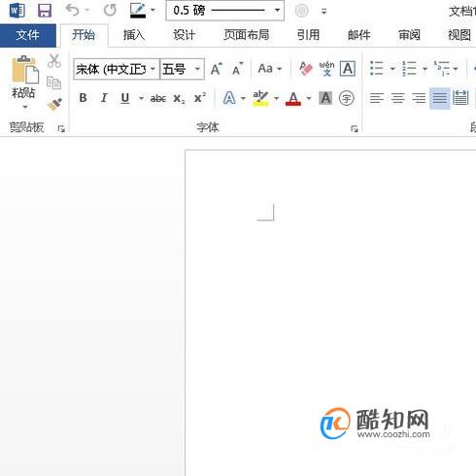Image resolution: width=476 pixels, height=476 pixels.
Task: Toggle Bold formatting
Action: [x=83, y=98]
